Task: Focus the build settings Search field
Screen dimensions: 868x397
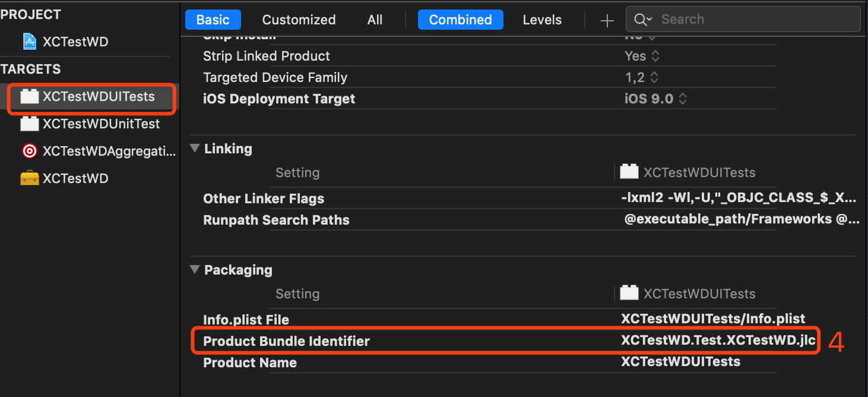Action: point(754,20)
